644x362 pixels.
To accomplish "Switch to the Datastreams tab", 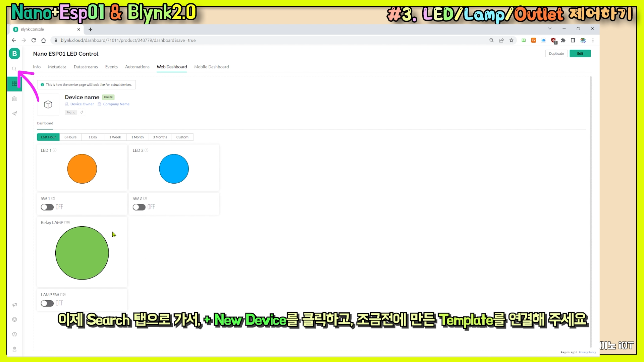I will coord(86,67).
